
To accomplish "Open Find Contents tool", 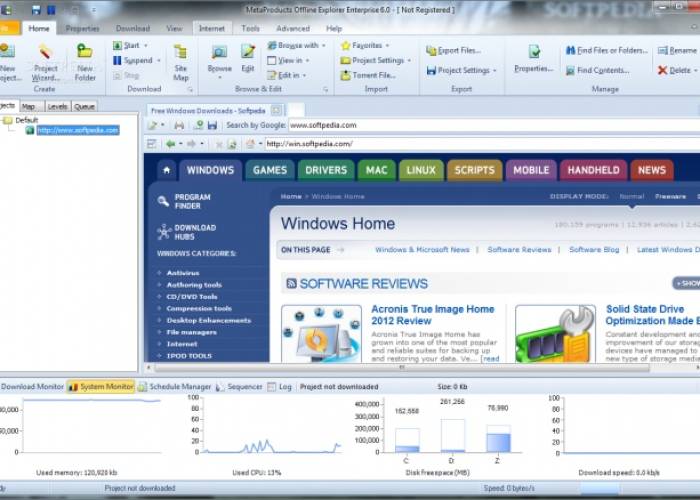I will tap(597, 71).
